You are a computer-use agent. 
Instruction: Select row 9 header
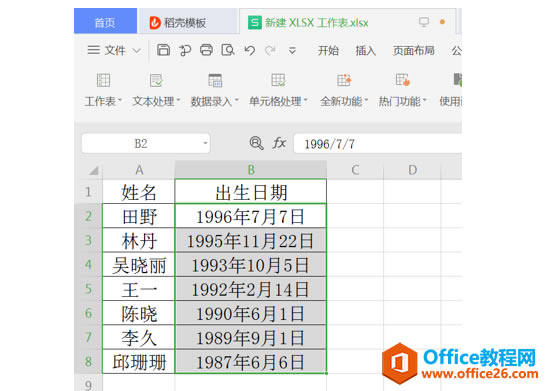coord(88,383)
